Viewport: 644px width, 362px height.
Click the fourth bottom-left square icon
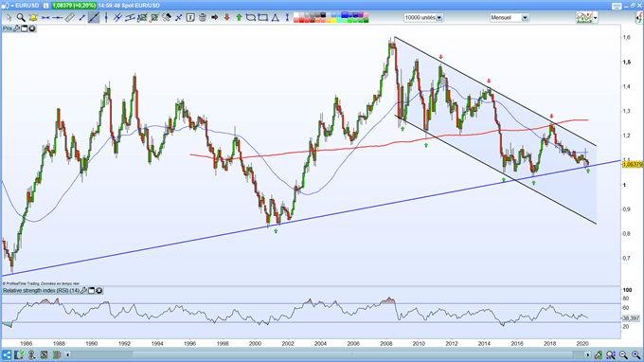[x=44, y=354]
